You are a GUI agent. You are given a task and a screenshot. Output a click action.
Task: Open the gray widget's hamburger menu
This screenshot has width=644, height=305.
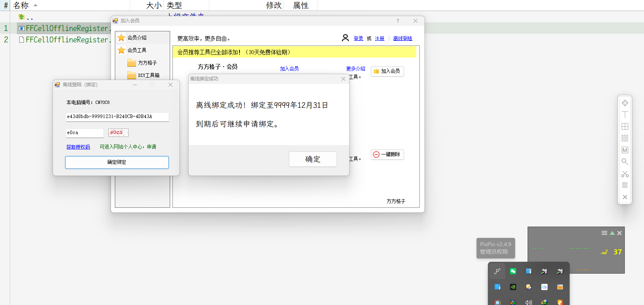tap(604, 233)
